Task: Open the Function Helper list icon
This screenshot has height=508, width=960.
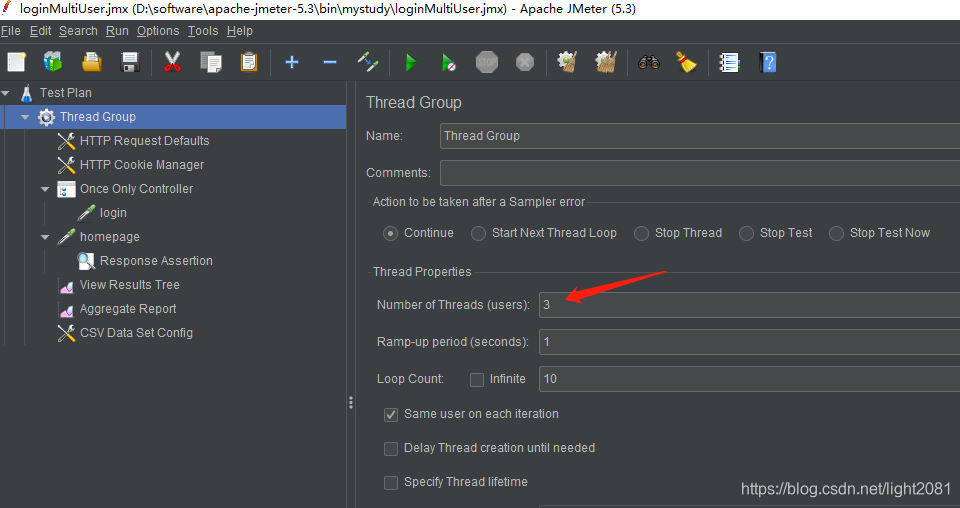Action: pyautogui.click(x=729, y=62)
